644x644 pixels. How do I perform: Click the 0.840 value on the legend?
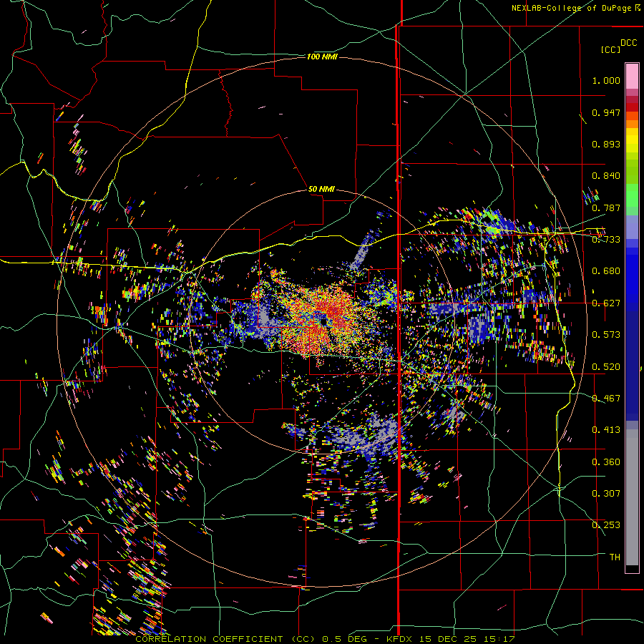[x=606, y=176]
